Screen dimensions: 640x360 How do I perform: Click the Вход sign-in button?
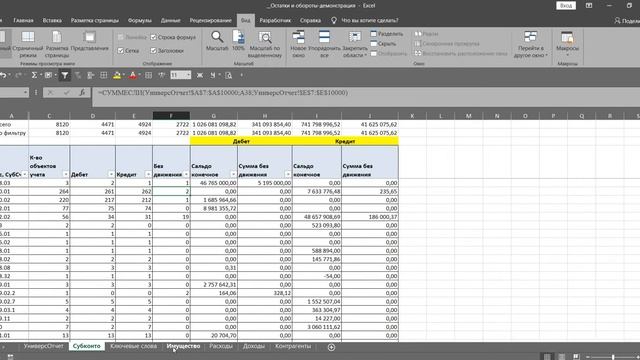point(566,6)
